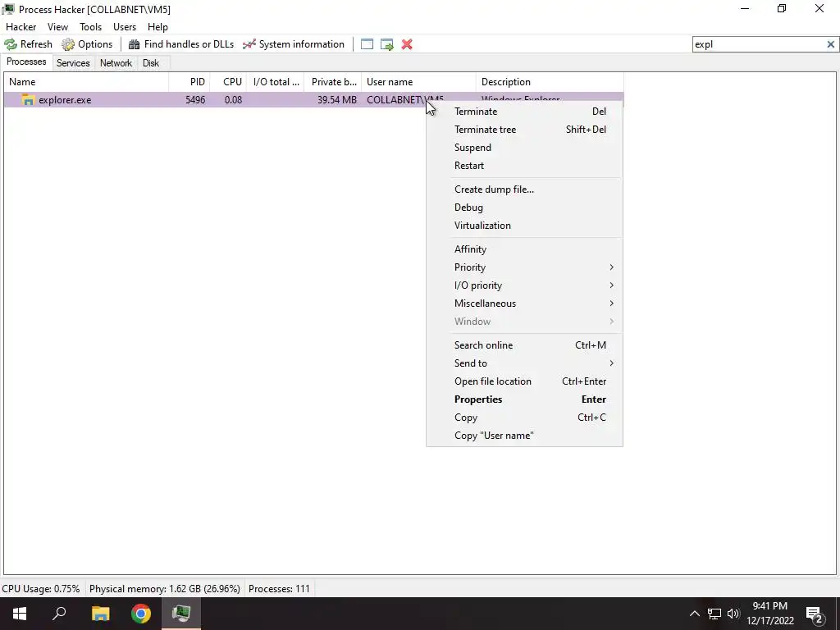This screenshot has width=840, height=630.
Task: Expand the I/O priority submenu
Action: 524,285
